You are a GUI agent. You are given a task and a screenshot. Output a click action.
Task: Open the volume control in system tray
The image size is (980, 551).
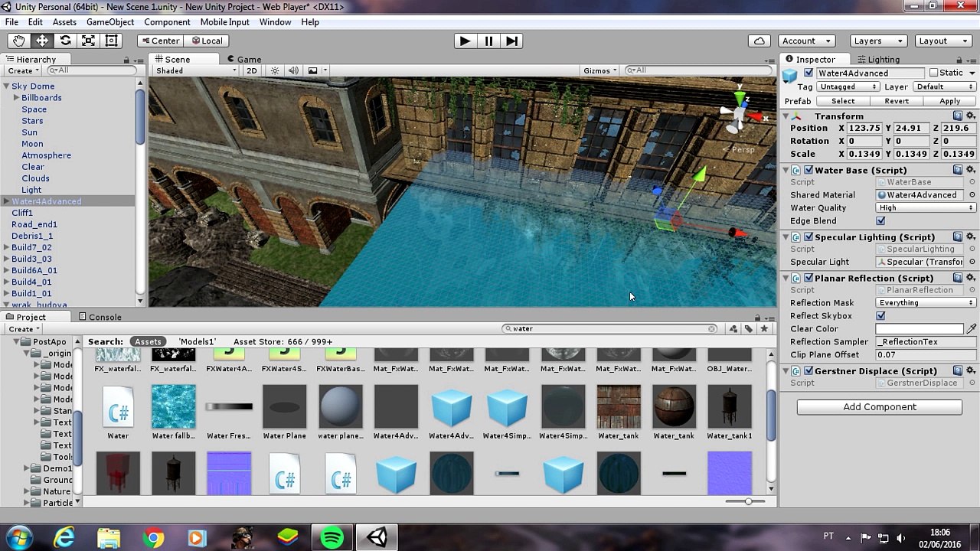tap(901, 538)
